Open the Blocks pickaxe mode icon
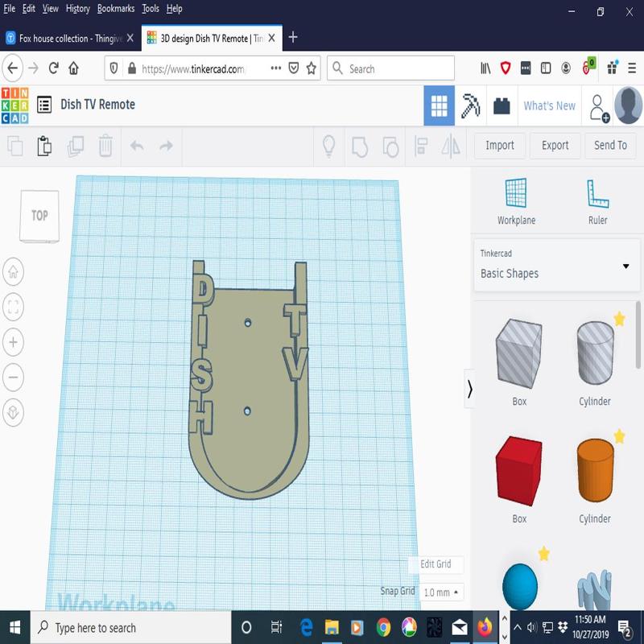The width and height of the screenshot is (644, 644). (470, 105)
